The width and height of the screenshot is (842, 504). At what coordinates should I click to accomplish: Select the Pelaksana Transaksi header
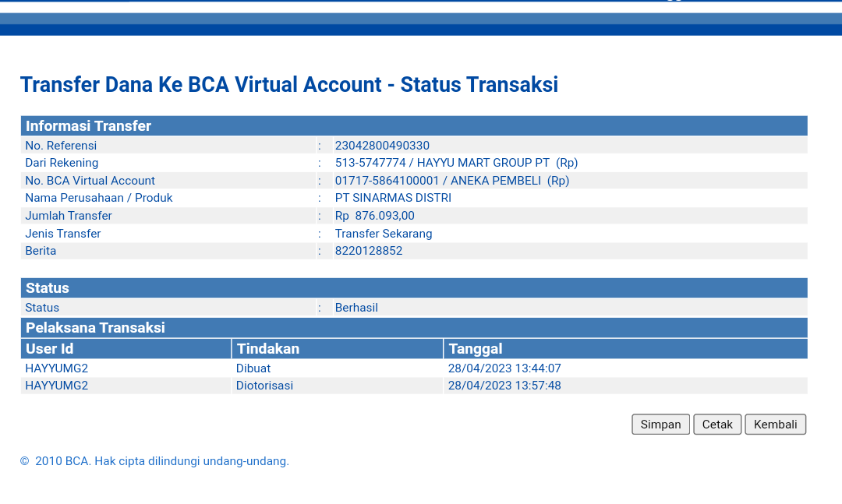pyautogui.click(x=95, y=328)
